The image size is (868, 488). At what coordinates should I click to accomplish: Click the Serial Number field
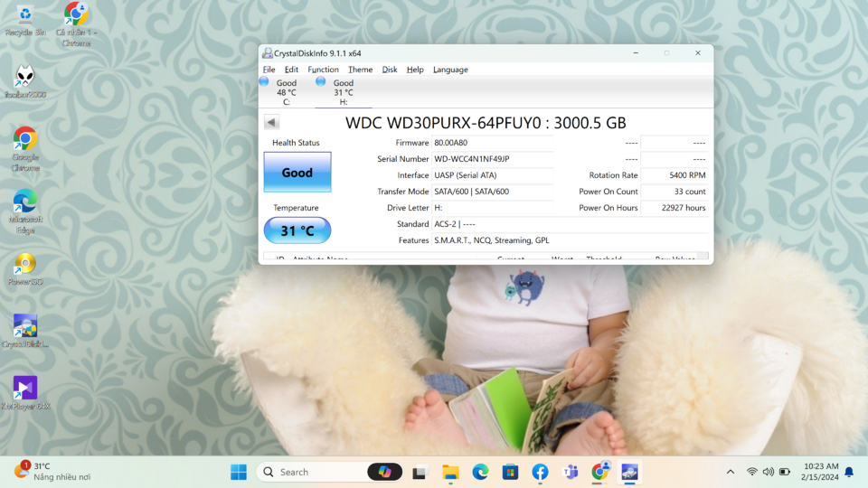pos(492,159)
